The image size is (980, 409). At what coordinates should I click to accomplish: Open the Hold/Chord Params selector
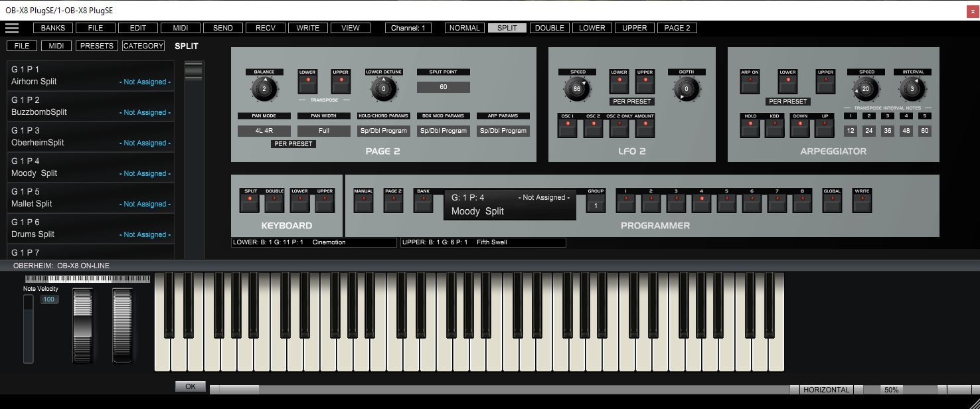pyautogui.click(x=384, y=131)
